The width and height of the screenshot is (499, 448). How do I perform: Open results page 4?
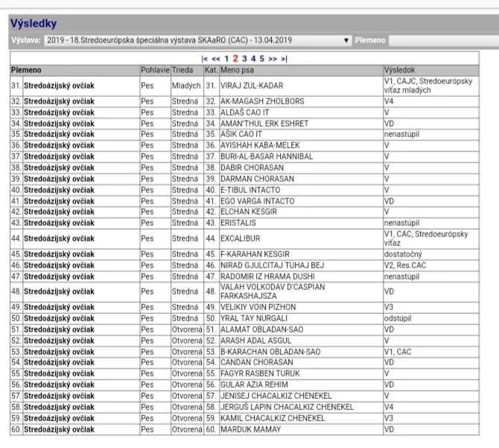tap(253, 59)
